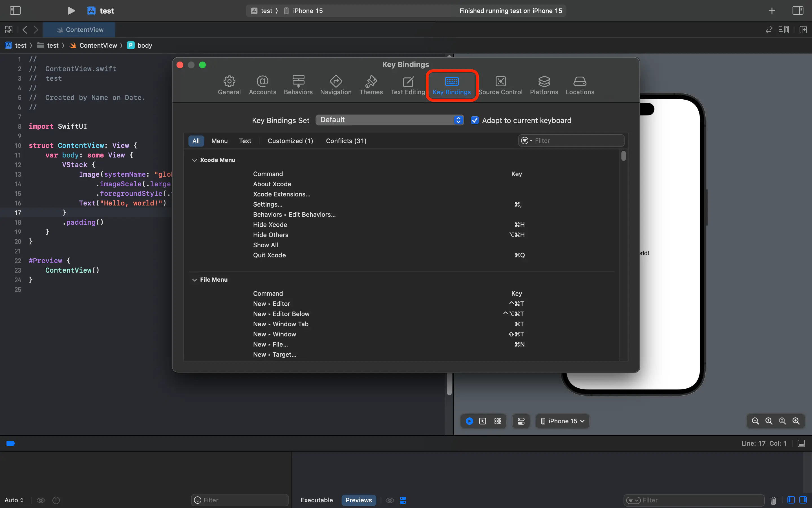Click the ContentView editor tab
812x508 pixels.
pyautogui.click(x=79, y=30)
